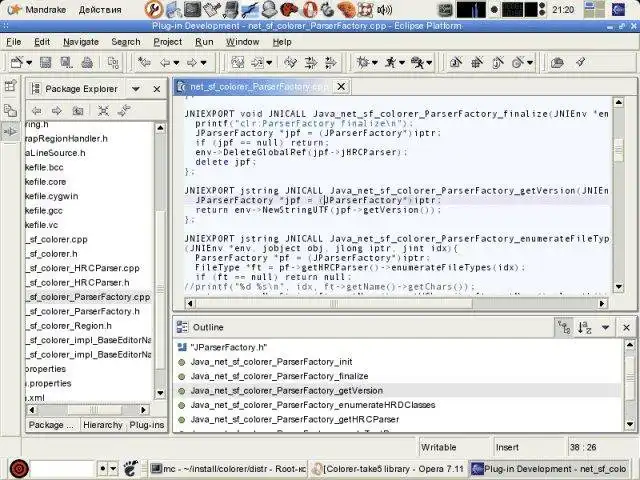Switch to the Plug-ins tab

click(x=147, y=425)
